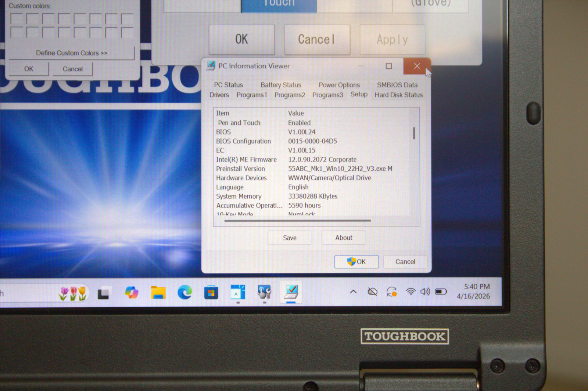Viewport: 588px width, 391px height.
Task: Open the sync update tray icon
Action: tap(392, 292)
